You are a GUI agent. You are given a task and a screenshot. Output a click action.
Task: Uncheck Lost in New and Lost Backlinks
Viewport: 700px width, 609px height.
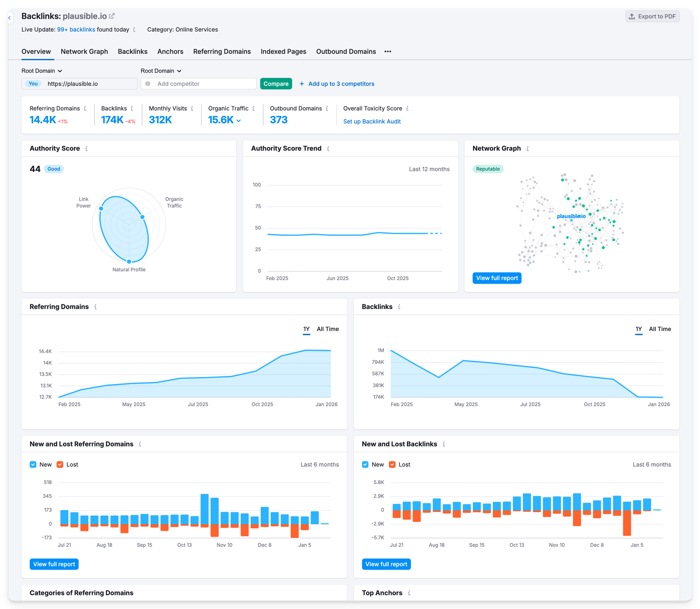point(392,465)
